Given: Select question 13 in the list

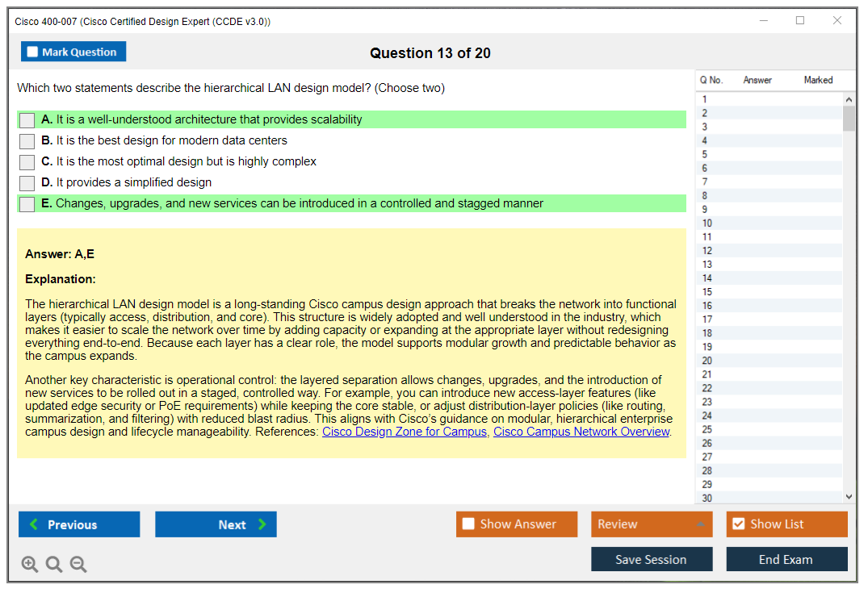Looking at the screenshot, I should (x=707, y=265).
